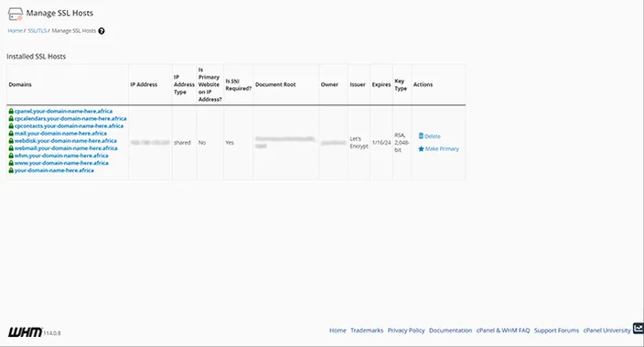Click the Domains column header

coord(20,84)
